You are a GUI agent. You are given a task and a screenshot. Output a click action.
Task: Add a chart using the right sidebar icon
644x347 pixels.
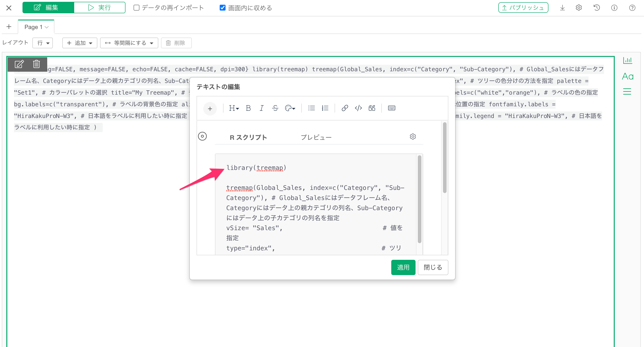coord(627,60)
